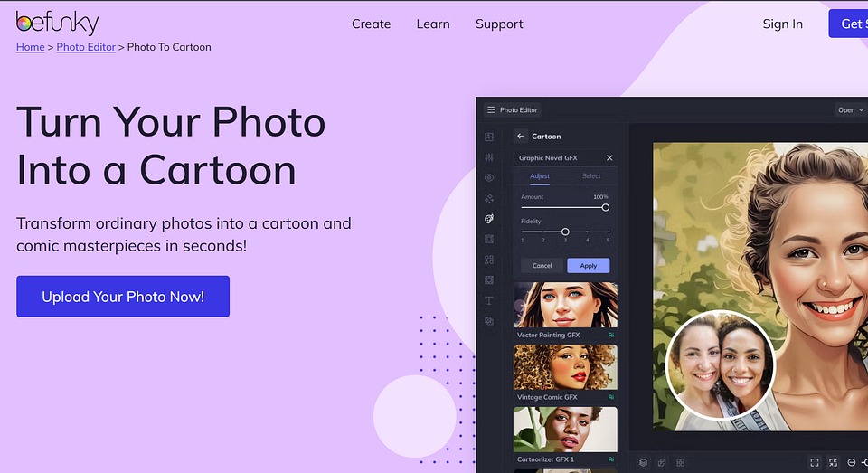Go back using the Cartoon arrow
Screen dimensions: 868x473
point(521,136)
